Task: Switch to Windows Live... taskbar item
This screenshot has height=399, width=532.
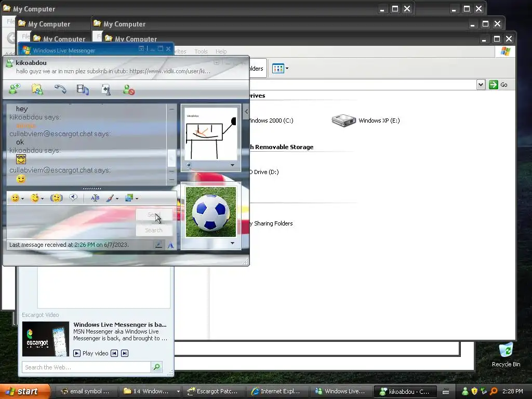Action: coord(340,391)
